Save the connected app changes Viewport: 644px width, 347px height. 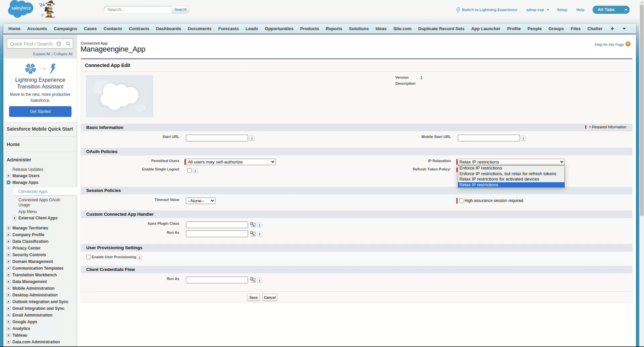click(253, 297)
